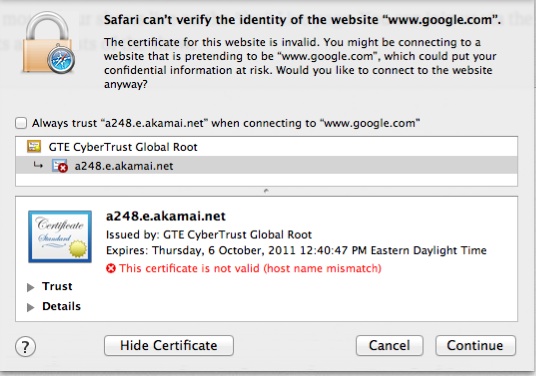The height and width of the screenshot is (376, 536).
Task: Click the chain arrow before a248.e.akamai.net row
Action: click(x=38, y=166)
